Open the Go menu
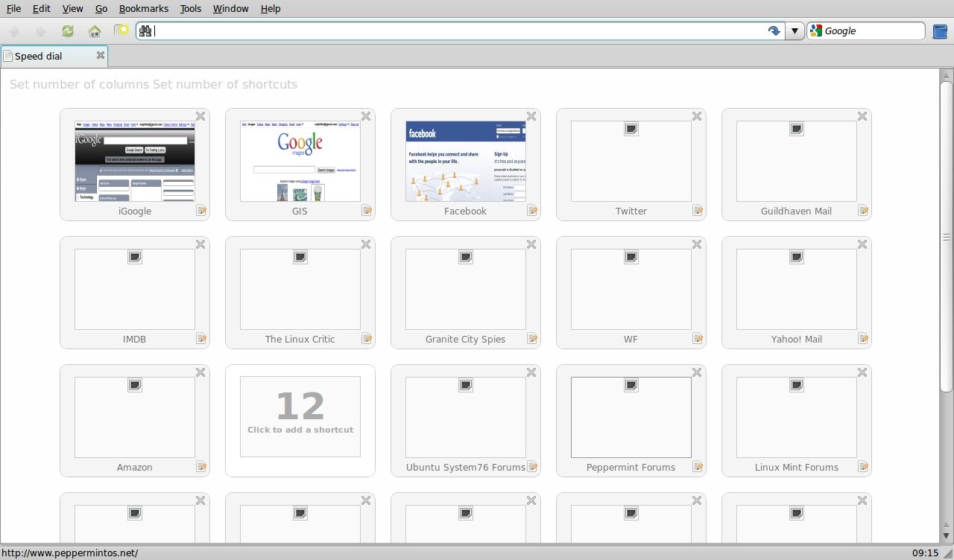Image resolution: width=954 pixels, height=560 pixels. [x=101, y=8]
